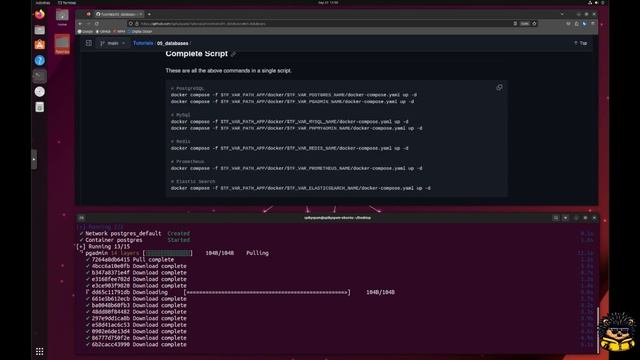Image resolution: width=640 pixels, height=360 pixels.
Task: Open the disc icon in the dock
Action: [x=40, y=91]
